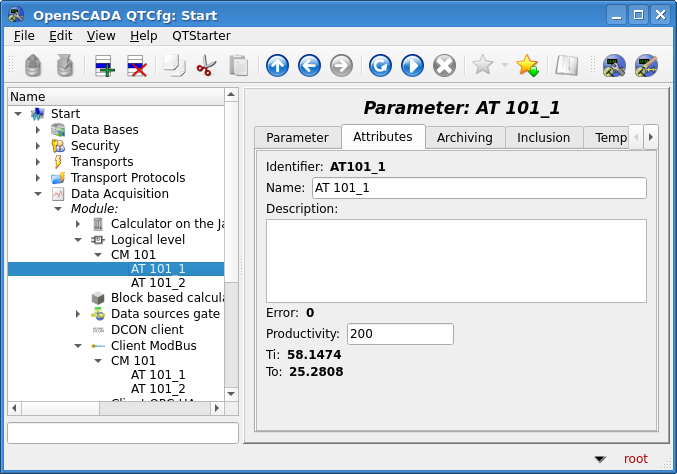Screen dimensions: 677x474
Task: Click the back arrow toolbar icon
Action: [309, 66]
